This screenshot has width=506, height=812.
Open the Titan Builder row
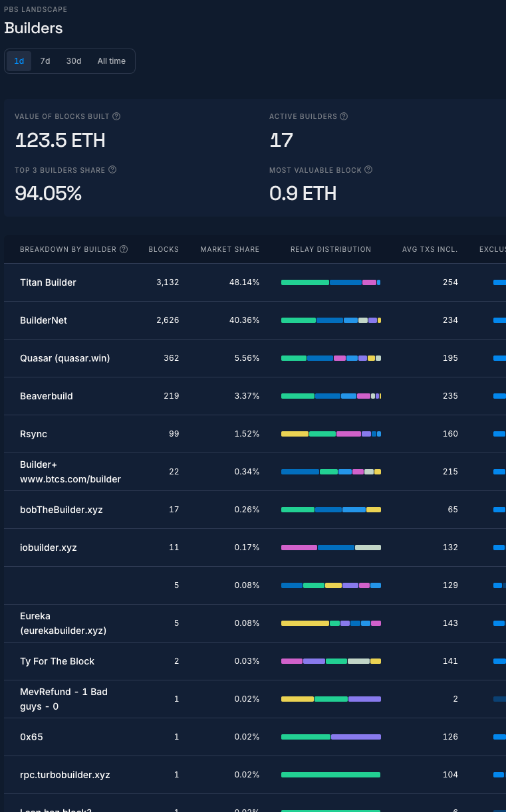click(x=48, y=282)
